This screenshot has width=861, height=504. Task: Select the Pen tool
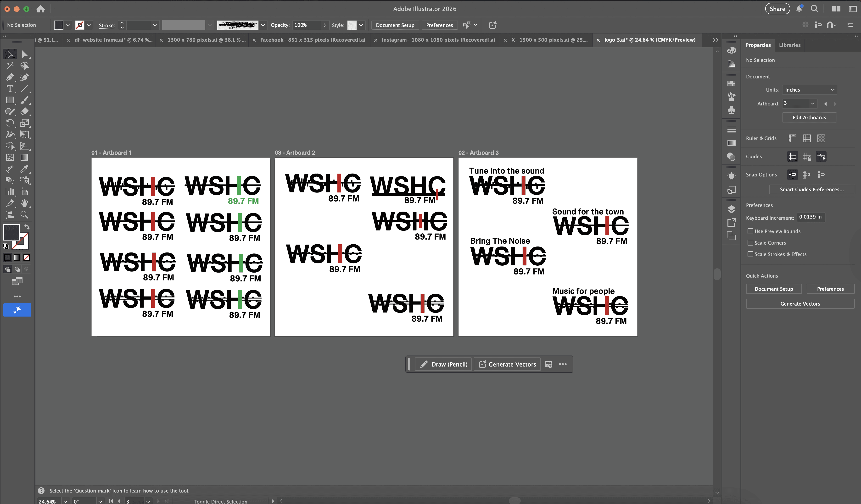pyautogui.click(x=10, y=77)
